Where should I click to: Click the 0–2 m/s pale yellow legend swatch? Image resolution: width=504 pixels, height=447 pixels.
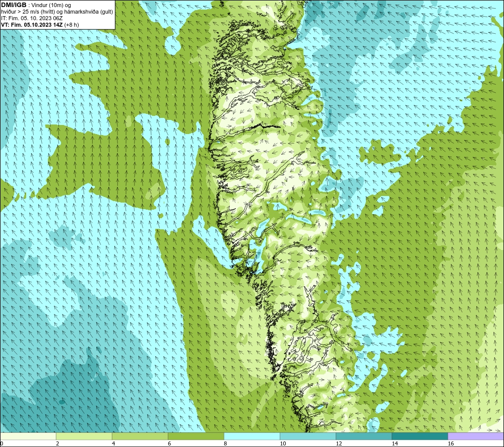click(28, 436)
